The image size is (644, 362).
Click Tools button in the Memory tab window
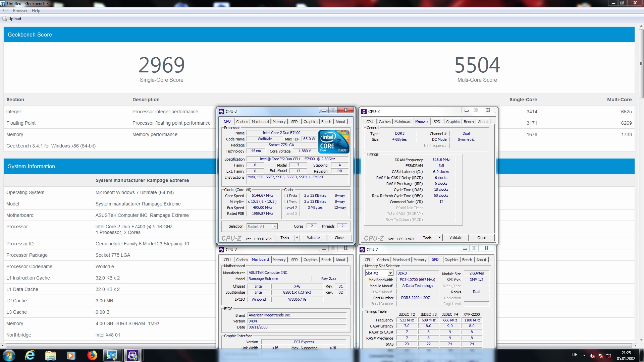[x=427, y=238]
